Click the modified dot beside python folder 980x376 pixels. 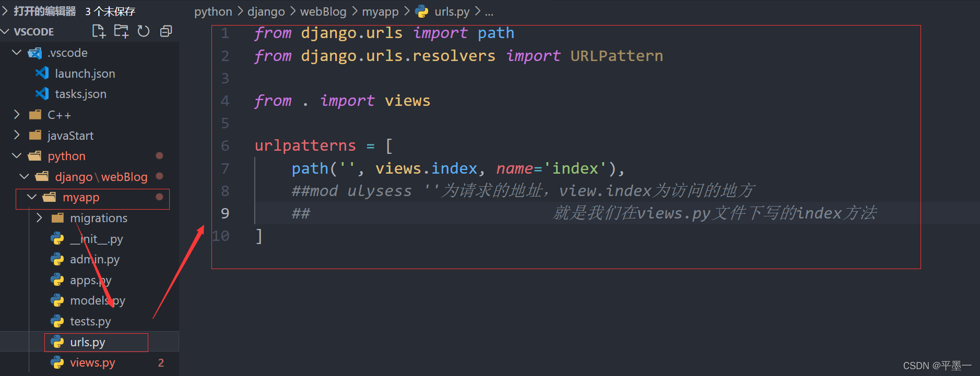(x=160, y=156)
